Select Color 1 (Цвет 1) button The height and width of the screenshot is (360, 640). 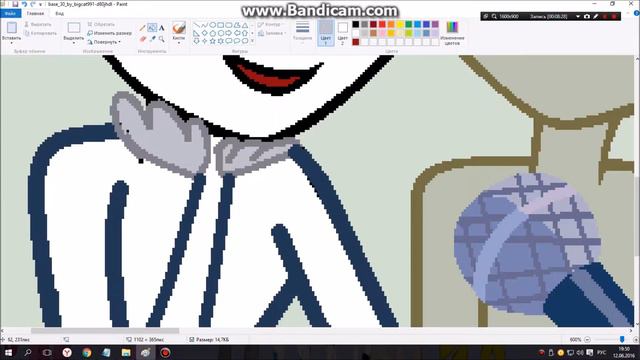pyautogui.click(x=326, y=32)
